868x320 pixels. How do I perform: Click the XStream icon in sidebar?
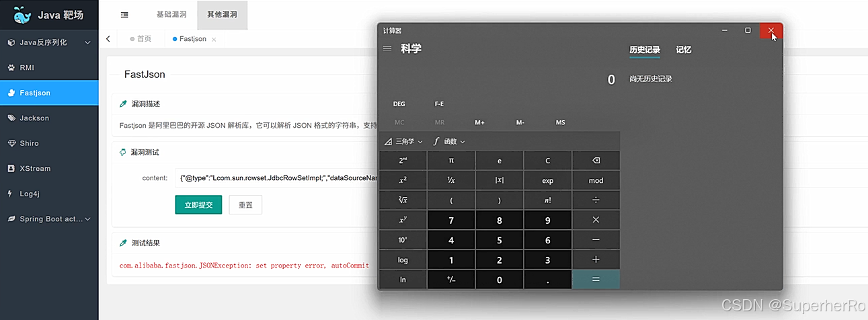click(x=11, y=169)
